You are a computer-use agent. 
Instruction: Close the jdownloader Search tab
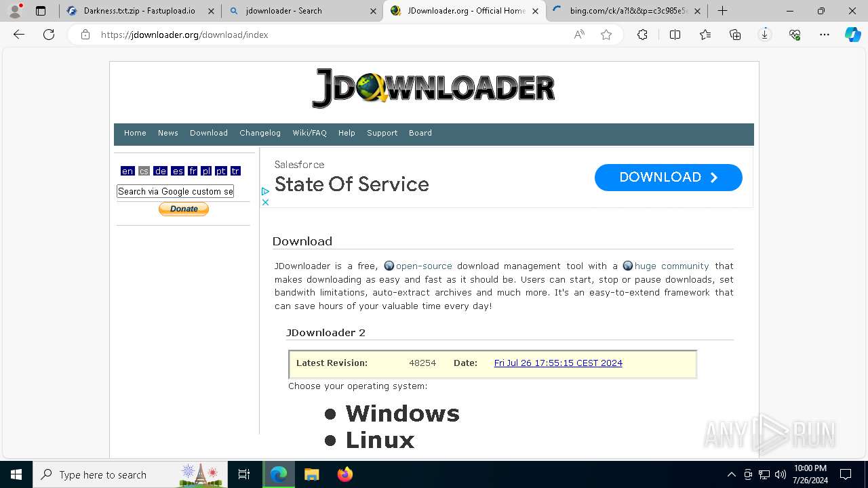(374, 11)
